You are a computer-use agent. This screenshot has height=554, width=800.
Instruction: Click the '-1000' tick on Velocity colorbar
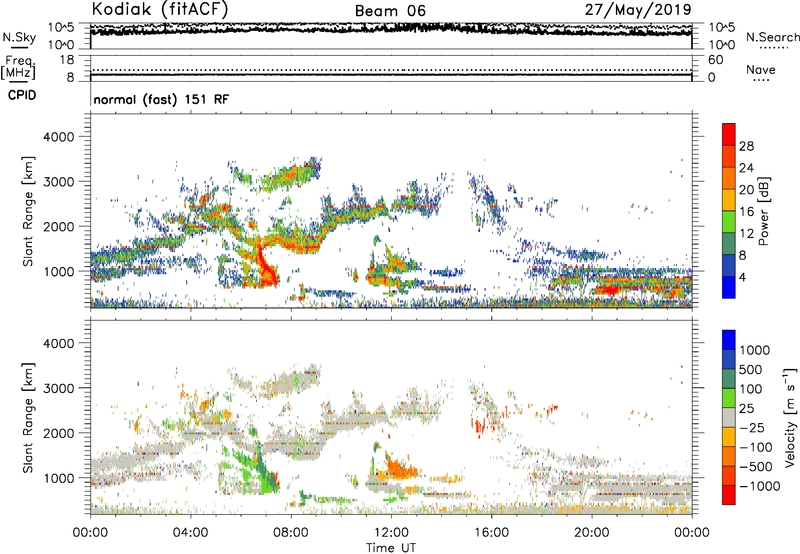coord(759,486)
